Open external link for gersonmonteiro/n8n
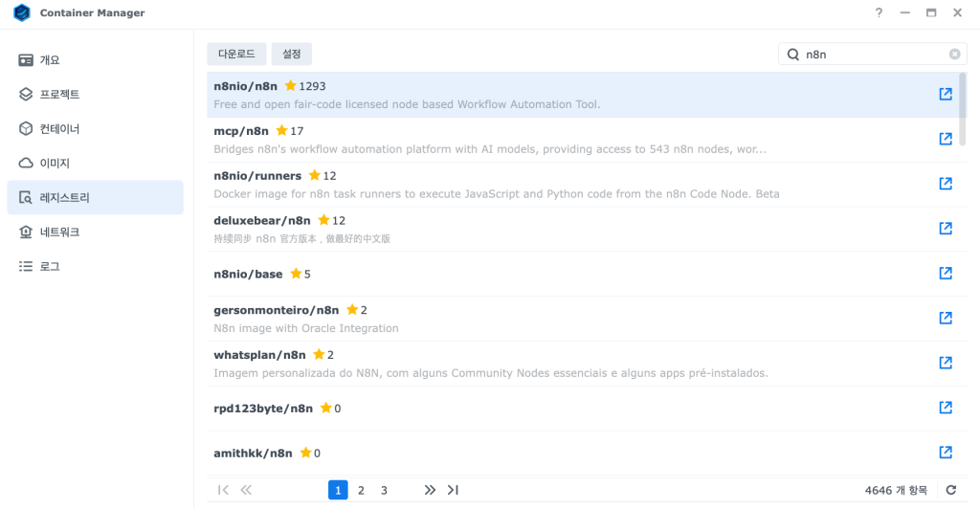Screen dimensions: 980x509 tap(946, 318)
